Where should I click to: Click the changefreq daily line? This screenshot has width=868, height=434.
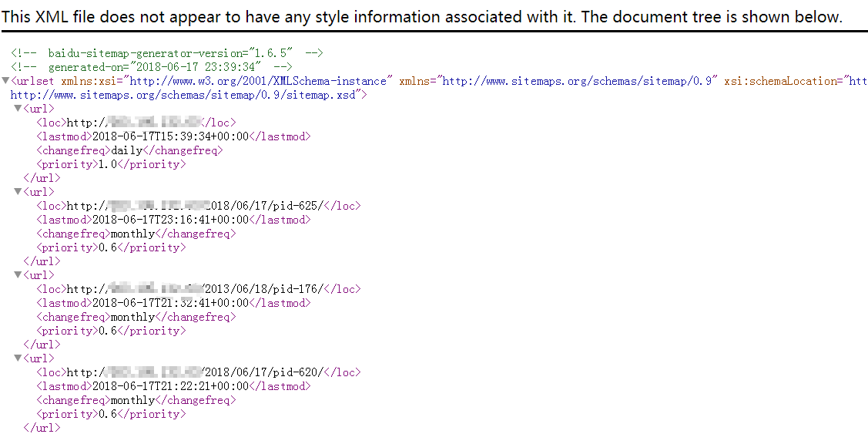click(128, 150)
